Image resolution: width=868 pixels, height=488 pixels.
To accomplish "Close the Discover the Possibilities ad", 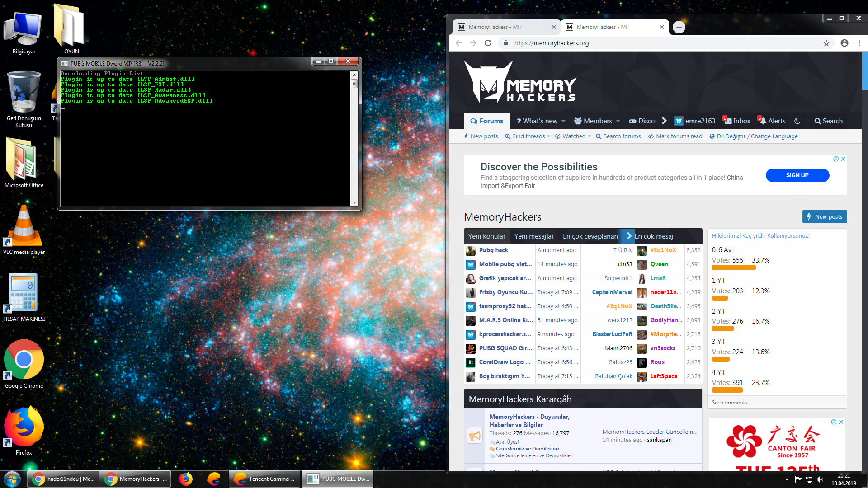I will (x=843, y=159).
